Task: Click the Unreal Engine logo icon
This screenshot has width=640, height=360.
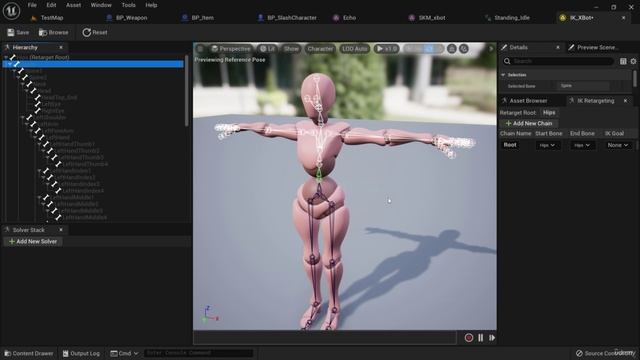Action: coord(11,10)
